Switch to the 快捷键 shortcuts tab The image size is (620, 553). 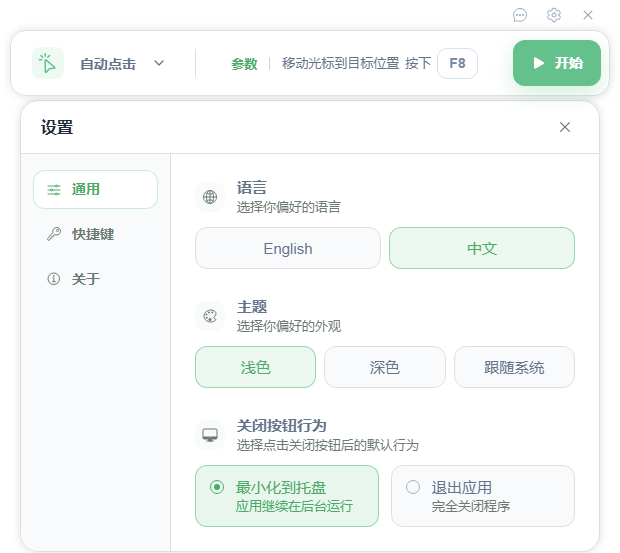95,234
